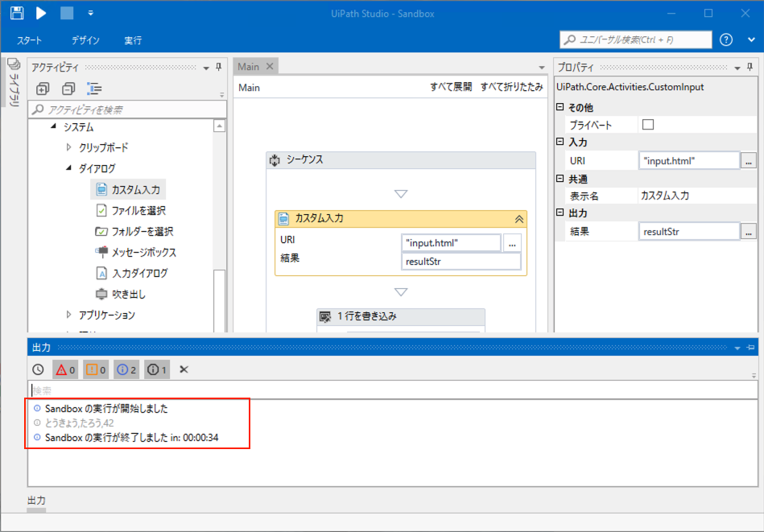Collapse the 共通 property group
The image size is (764, 532).
click(560, 179)
